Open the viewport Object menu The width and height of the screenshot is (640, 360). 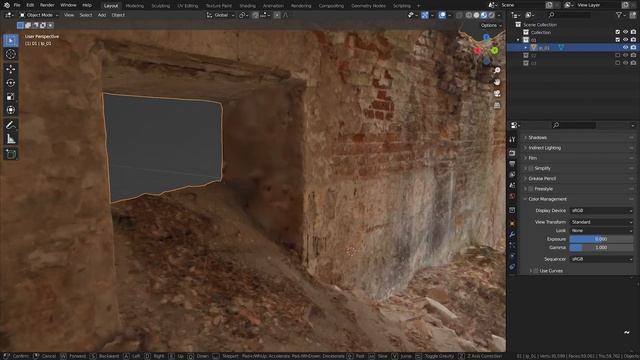(118, 15)
